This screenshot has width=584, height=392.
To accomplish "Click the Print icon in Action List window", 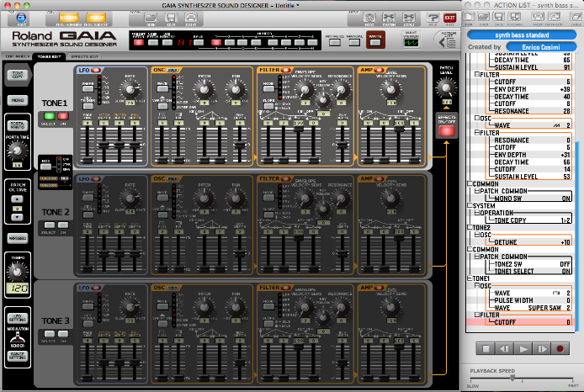I will (x=538, y=16).
